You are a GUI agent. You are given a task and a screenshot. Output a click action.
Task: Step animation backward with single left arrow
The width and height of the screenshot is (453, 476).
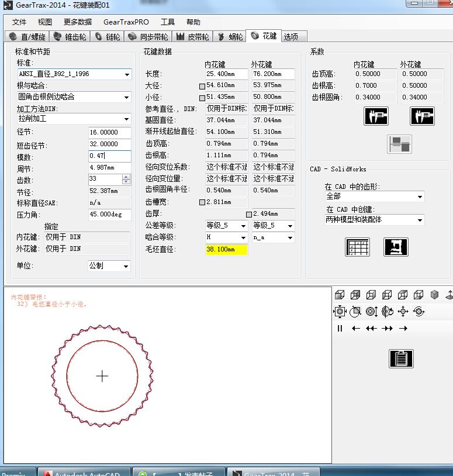coord(355,329)
